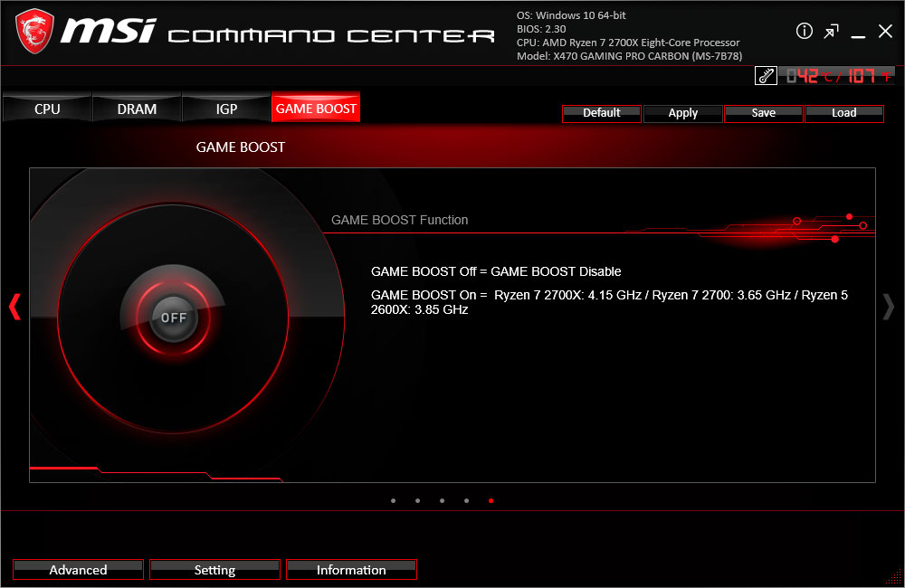This screenshot has width=905, height=588.
Task: Click the pop-out arrow icon
Action: pos(831,33)
